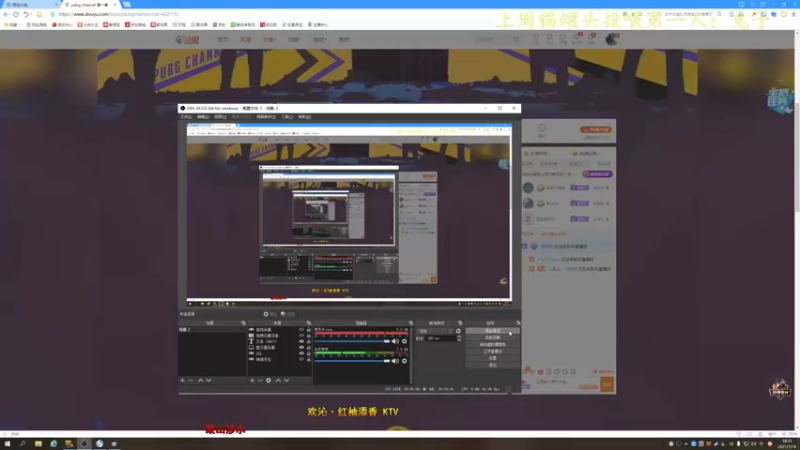Open 文件 menu in OBS

(186, 117)
